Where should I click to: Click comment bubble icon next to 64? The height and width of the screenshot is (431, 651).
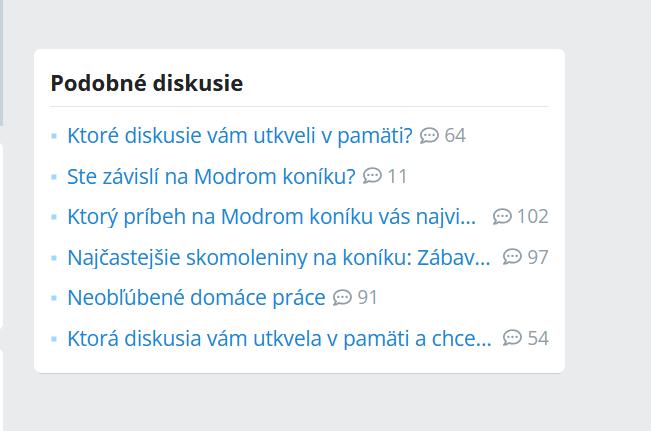click(430, 135)
